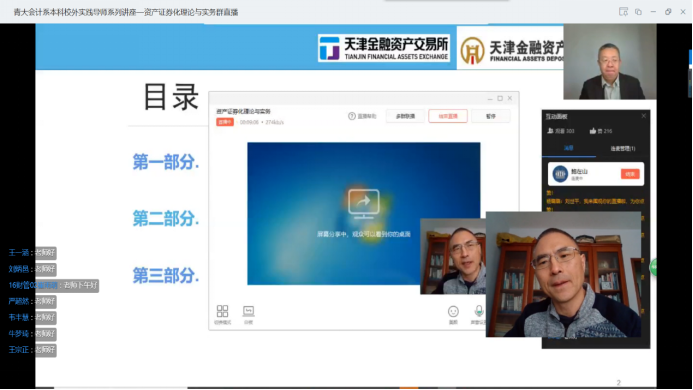
Task: Click the small speaker video thumbnail
Action: (x=453, y=256)
